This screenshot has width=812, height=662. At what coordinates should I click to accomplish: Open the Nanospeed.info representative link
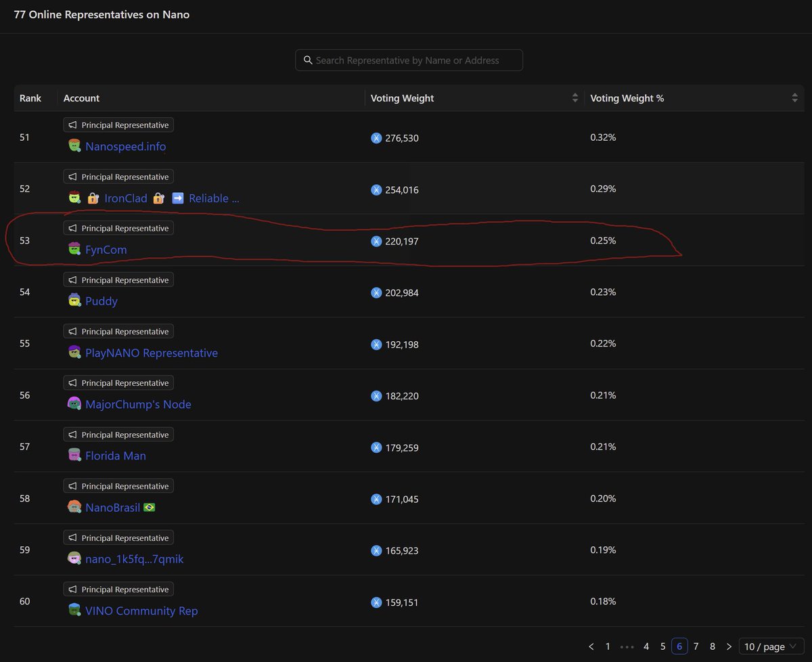tap(125, 146)
